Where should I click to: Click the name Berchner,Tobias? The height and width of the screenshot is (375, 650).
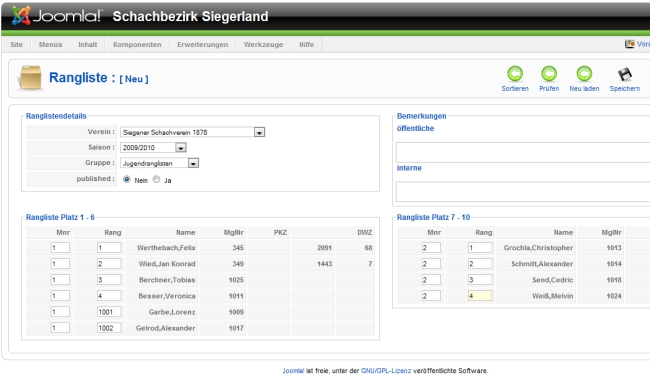pos(167,280)
